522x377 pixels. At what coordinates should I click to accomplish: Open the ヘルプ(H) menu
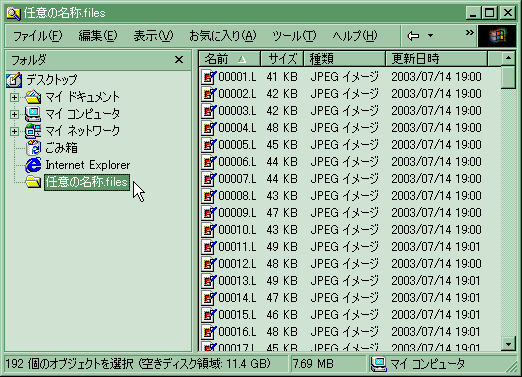point(355,36)
